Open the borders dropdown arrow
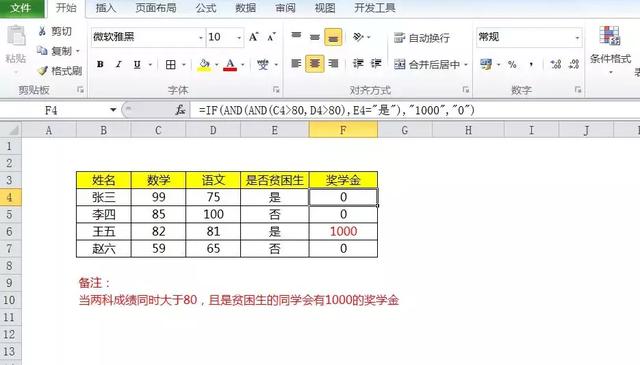 tap(184, 65)
